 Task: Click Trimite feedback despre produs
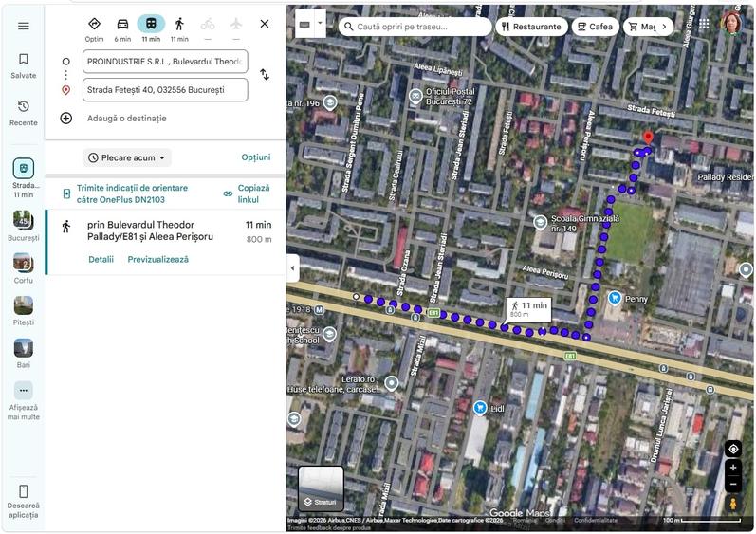click(328, 527)
